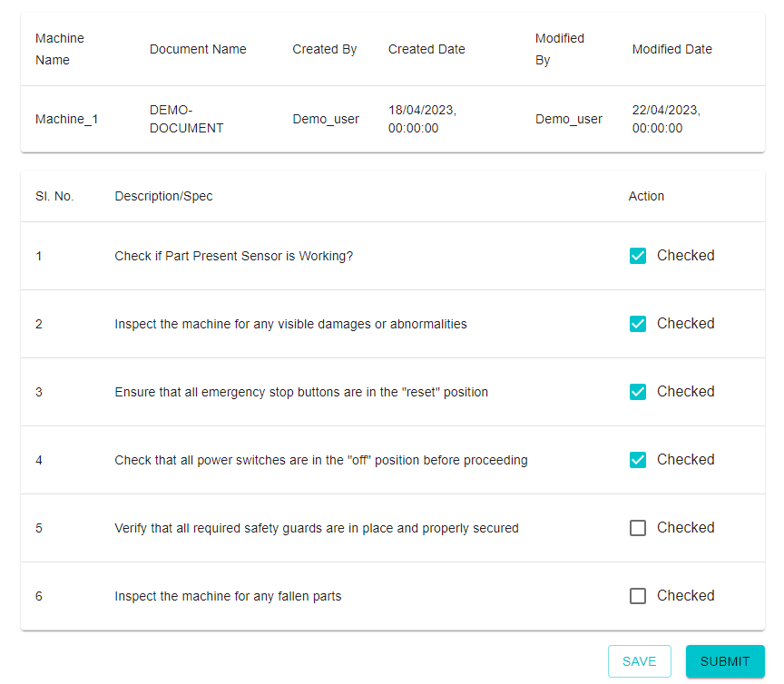Check the safety guards secured checkbox
This screenshot has height=684, width=784.
coord(638,528)
